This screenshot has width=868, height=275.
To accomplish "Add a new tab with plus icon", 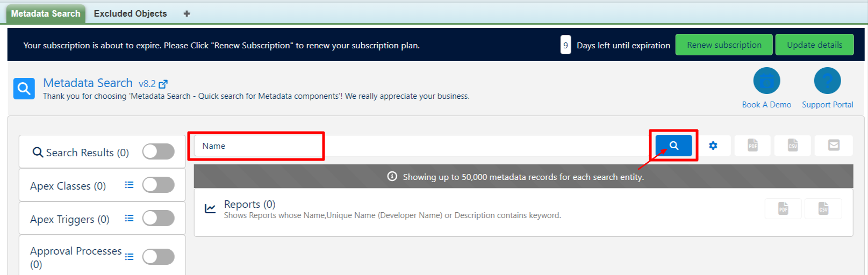I will click(186, 13).
